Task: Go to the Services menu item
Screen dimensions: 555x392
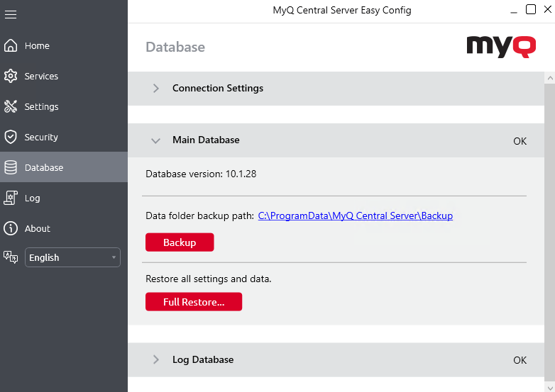Action: 41,76
